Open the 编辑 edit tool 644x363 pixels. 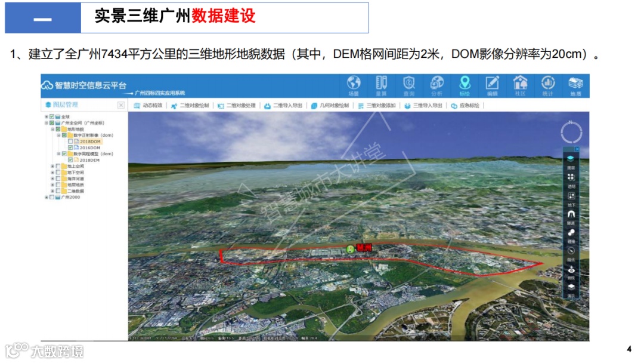click(492, 85)
